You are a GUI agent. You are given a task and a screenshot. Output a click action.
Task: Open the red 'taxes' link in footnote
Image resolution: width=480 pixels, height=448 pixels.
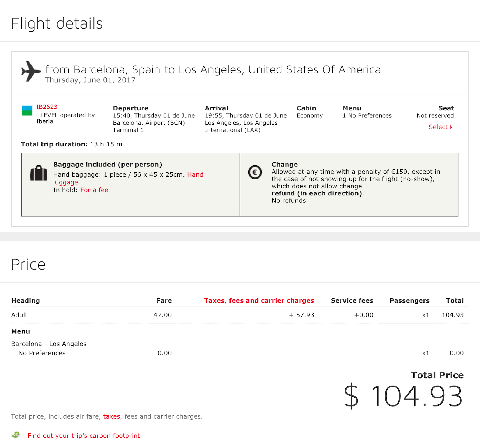(112, 416)
